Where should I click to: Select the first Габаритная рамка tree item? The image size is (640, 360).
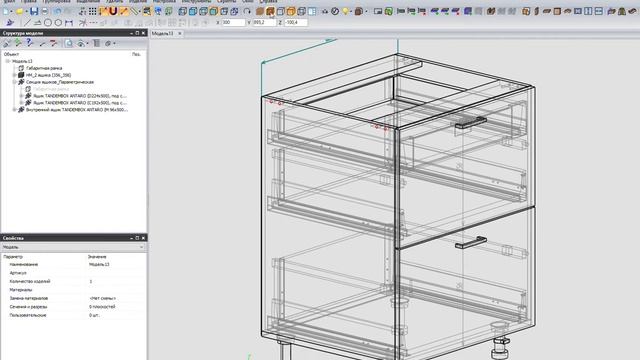pyautogui.click(x=44, y=68)
